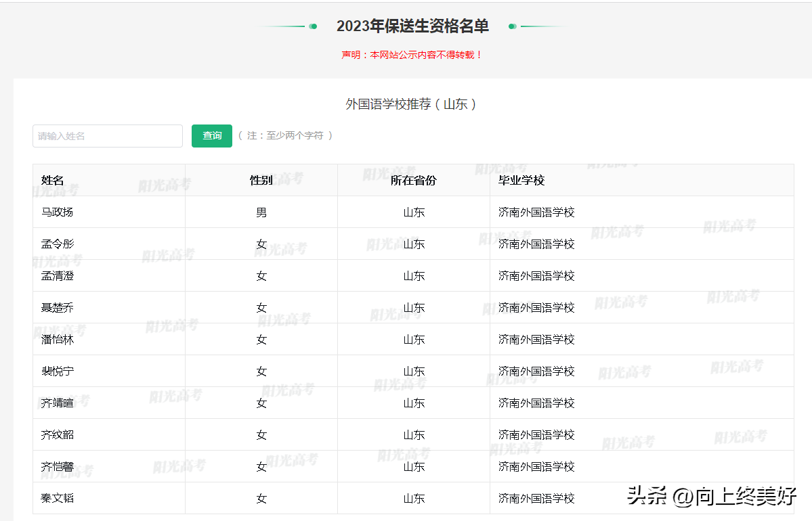Click on the name 裴悦宁

[58, 371]
